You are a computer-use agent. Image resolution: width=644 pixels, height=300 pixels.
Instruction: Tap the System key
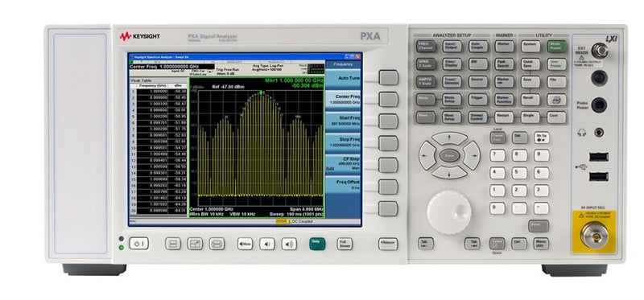(530, 47)
